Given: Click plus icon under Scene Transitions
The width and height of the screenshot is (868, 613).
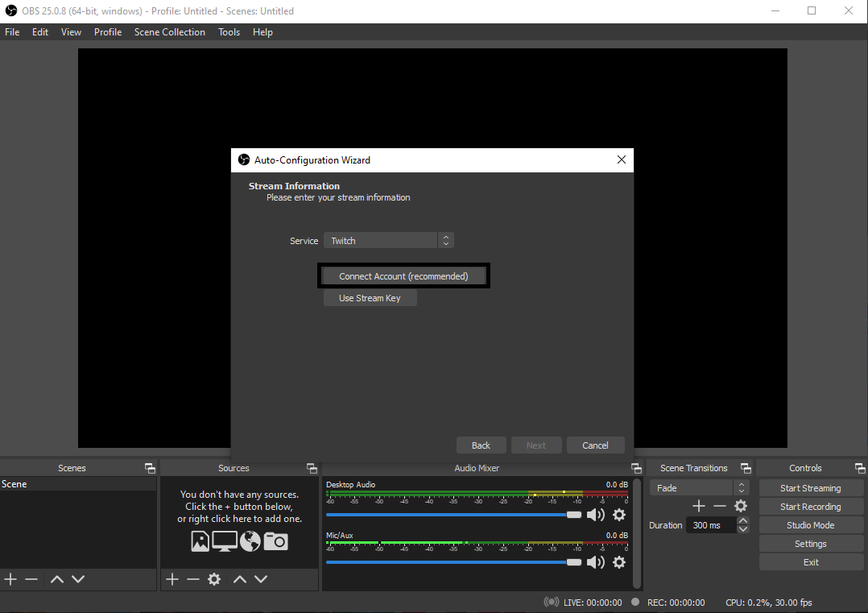Looking at the screenshot, I should point(698,506).
